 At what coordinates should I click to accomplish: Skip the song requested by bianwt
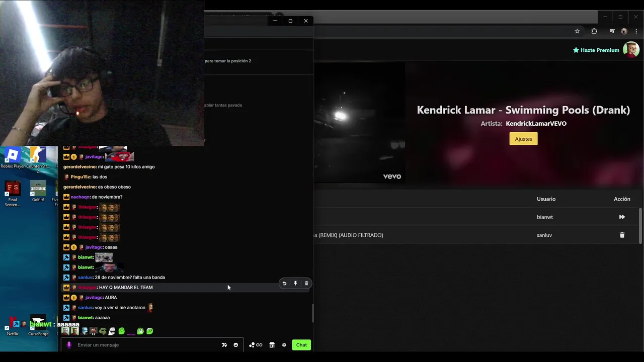point(622,217)
